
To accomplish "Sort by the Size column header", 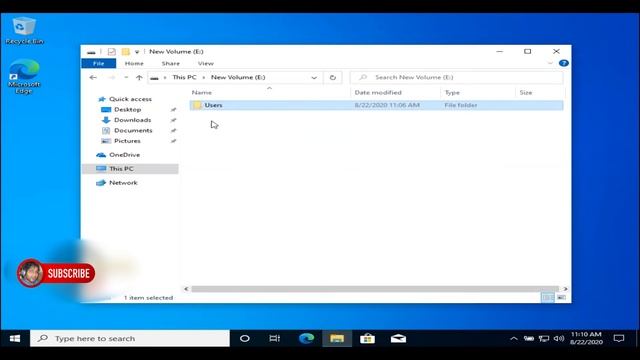I will click(x=526, y=93).
